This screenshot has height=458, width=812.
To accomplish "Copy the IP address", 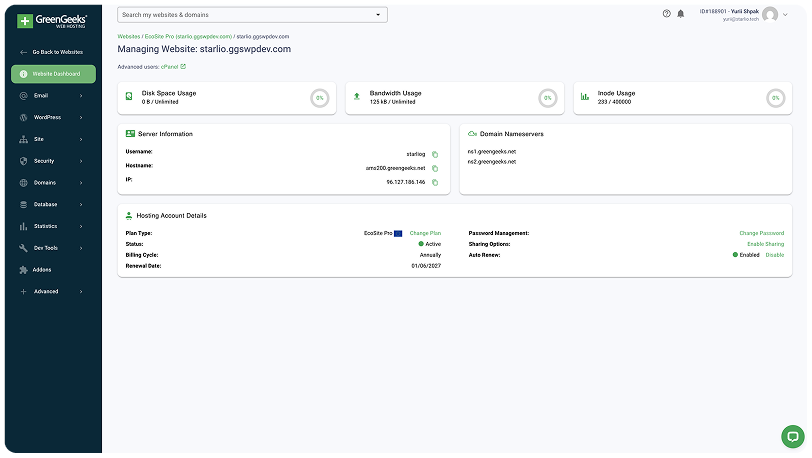I will pyautogui.click(x=435, y=182).
